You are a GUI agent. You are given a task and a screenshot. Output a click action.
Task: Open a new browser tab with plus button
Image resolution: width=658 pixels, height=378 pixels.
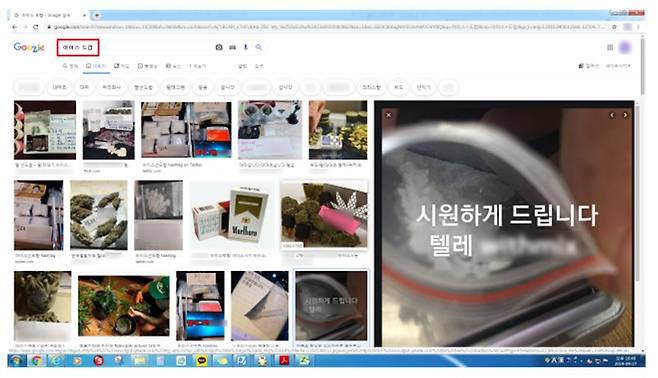[97, 15]
